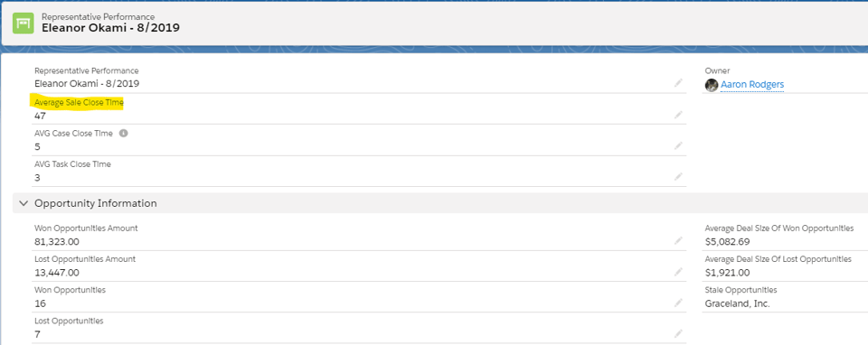Edit AVG Task Close Time via pencil icon
The height and width of the screenshot is (345, 868).
click(678, 177)
